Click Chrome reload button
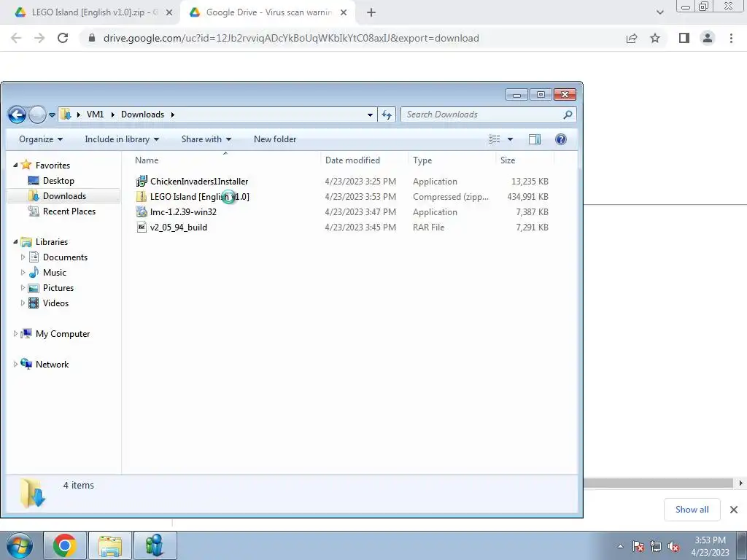Screen dimensions: 747x560 63,38
